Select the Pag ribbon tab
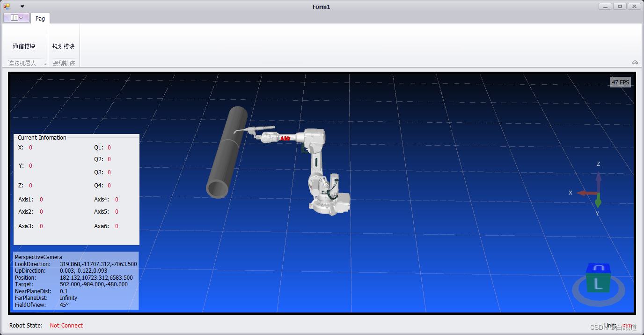 pyautogui.click(x=40, y=18)
